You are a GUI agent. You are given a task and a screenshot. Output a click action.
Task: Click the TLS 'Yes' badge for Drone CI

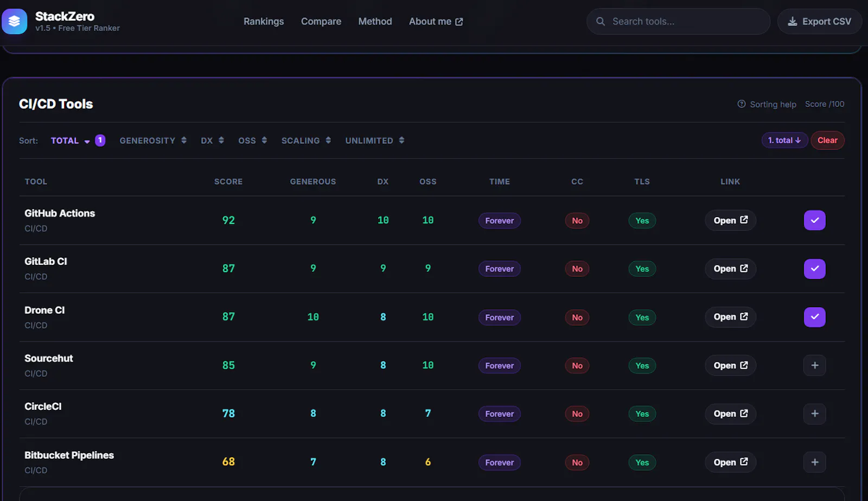pyautogui.click(x=642, y=317)
